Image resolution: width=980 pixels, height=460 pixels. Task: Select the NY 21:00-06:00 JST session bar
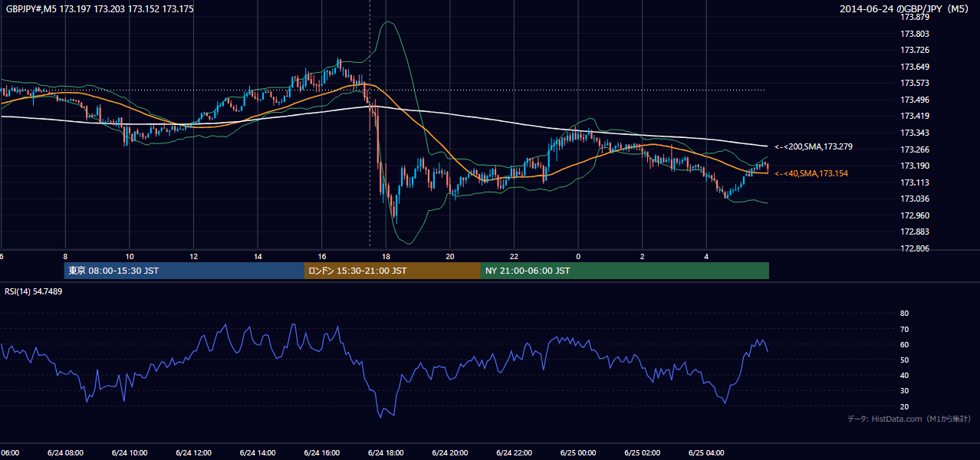625,271
